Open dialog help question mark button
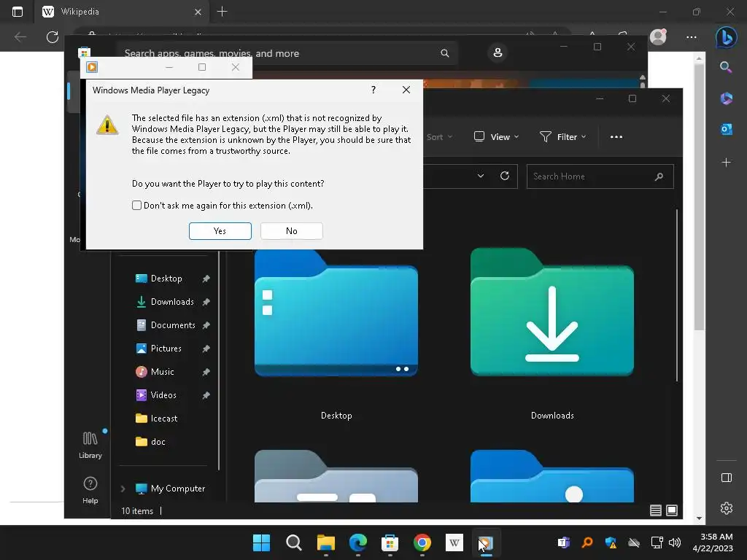The image size is (747, 560). [x=373, y=90]
